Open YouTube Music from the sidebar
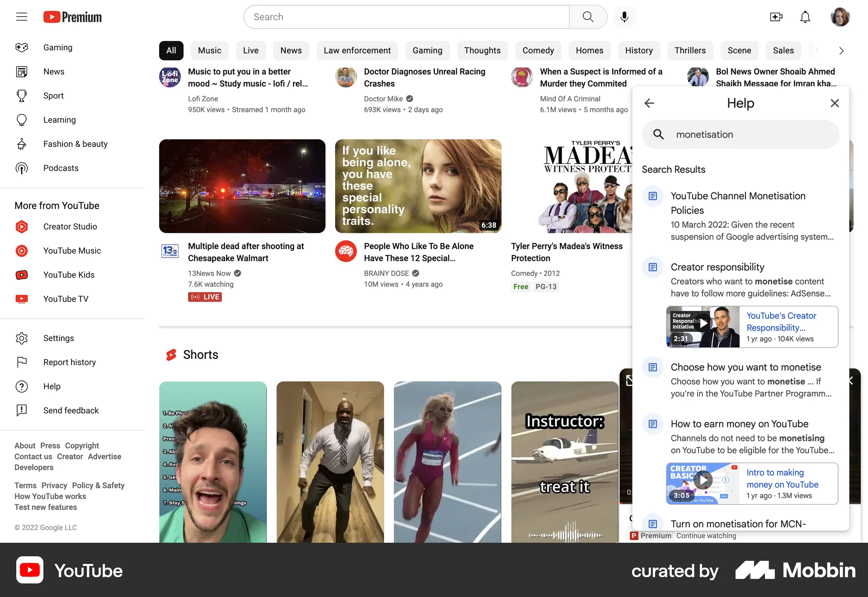868x597 pixels. [x=72, y=251]
